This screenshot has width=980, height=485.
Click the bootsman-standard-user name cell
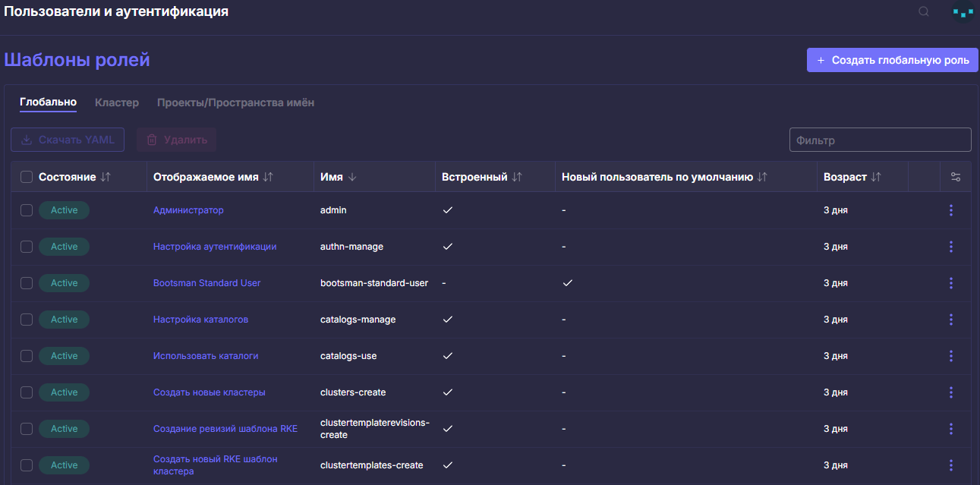374,283
